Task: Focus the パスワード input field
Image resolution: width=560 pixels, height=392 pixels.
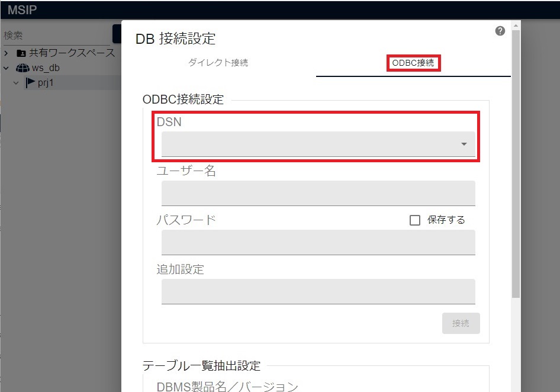Action: [318, 242]
